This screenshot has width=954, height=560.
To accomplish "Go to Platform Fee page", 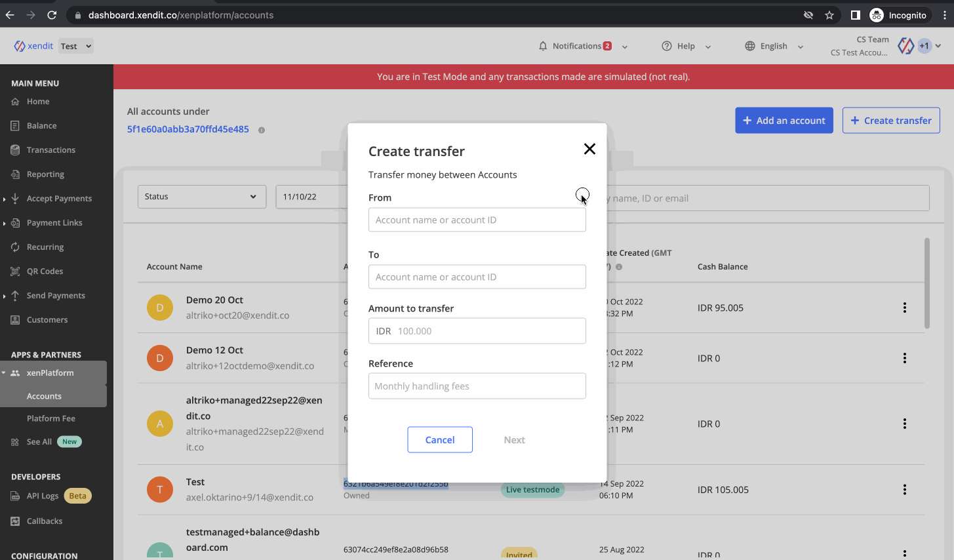I will [x=50, y=418].
